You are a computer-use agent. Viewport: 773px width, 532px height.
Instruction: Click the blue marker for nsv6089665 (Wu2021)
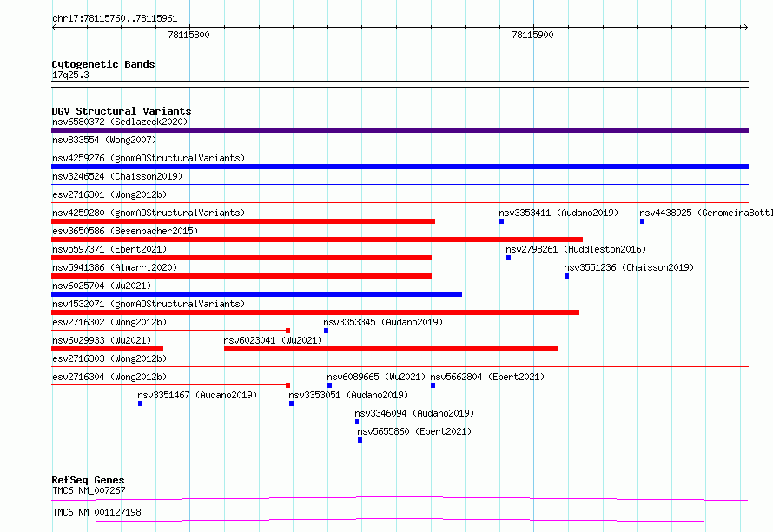[x=329, y=385]
